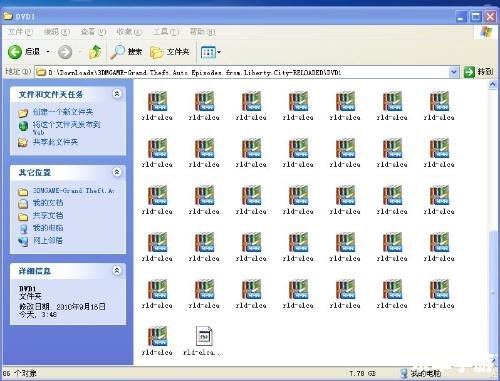The width and height of the screenshot is (500, 381).
Task: Open the 查看(V) menu
Action: (x=93, y=32)
